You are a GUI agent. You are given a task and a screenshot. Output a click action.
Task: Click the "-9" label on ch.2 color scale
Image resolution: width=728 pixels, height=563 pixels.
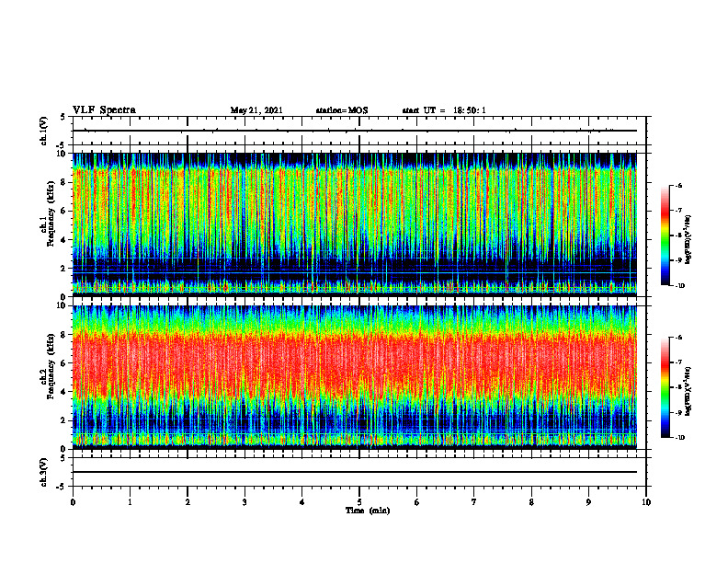point(678,412)
